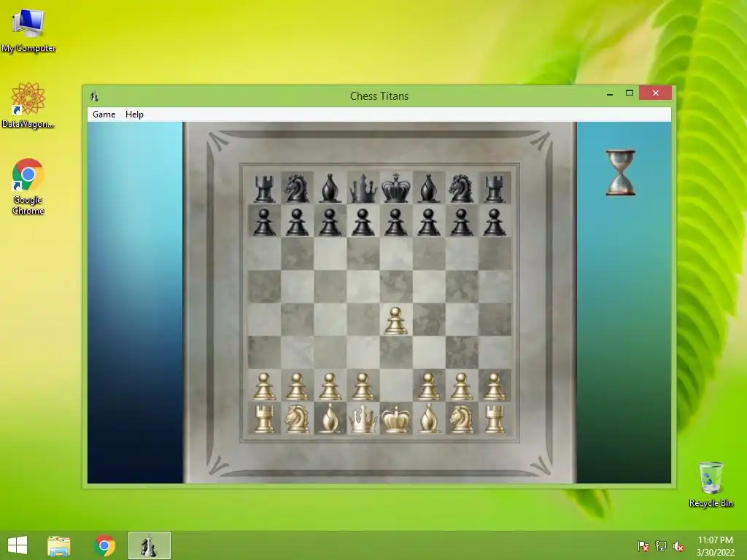
Task: Select the white rook on h1
Action: (495, 419)
